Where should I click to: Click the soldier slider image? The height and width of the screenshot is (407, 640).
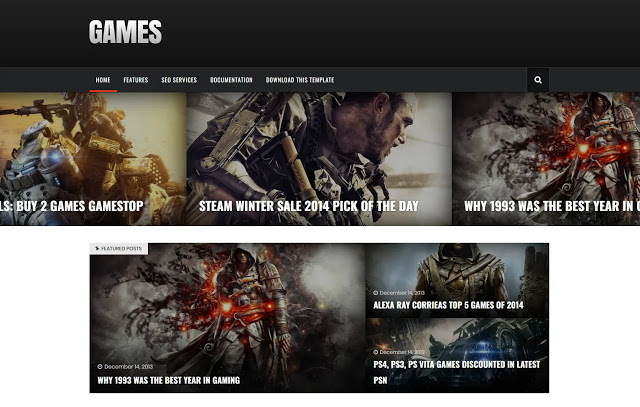(319, 158)
